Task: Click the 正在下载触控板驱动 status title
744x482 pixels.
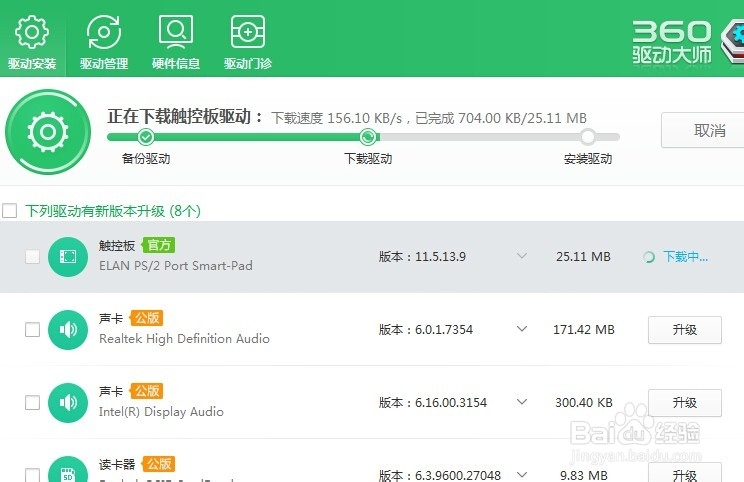Action: pyautogui.click(x=185, y=116)
